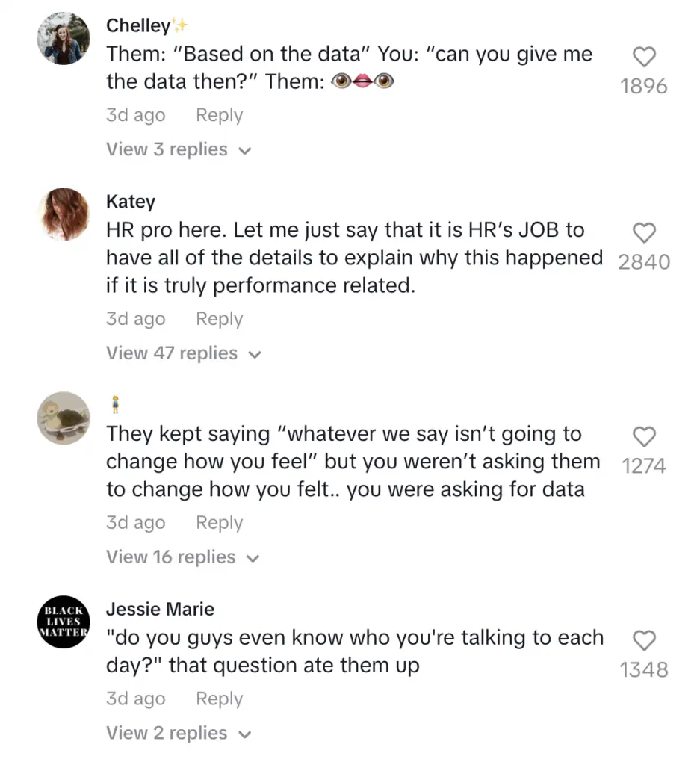Expand View 3 replies under Chelley
This screenshot has width=700, height=765.
click(179, 150)
